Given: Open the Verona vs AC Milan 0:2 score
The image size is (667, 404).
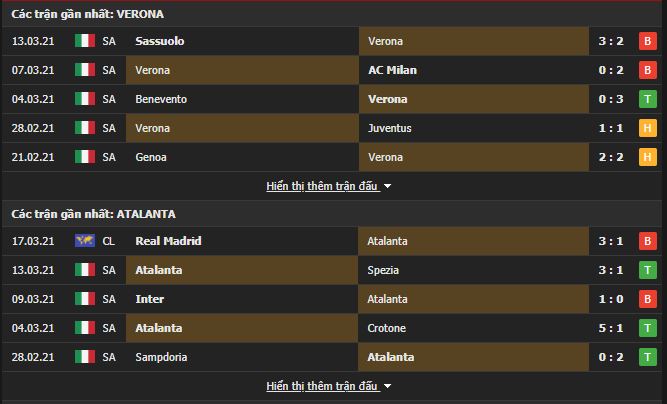Looking at the screenshot, I should [x=611, y=70].
